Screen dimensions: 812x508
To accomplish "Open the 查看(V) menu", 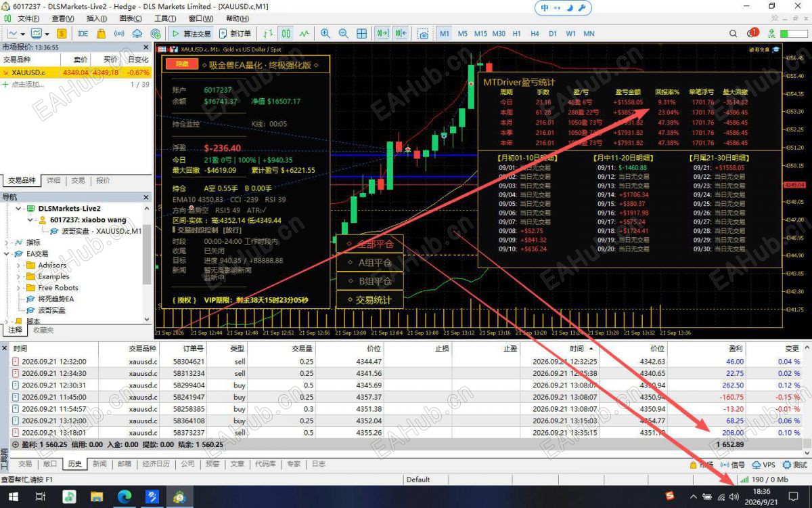I will click(63, 18).
